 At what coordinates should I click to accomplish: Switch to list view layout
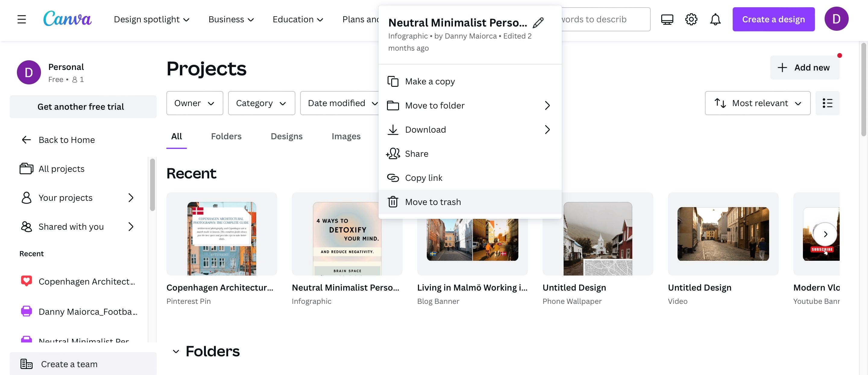[827, 103]
